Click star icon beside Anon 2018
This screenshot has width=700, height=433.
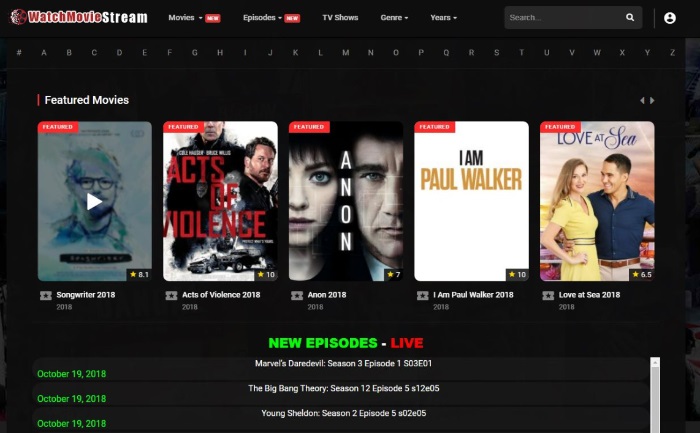297,296
